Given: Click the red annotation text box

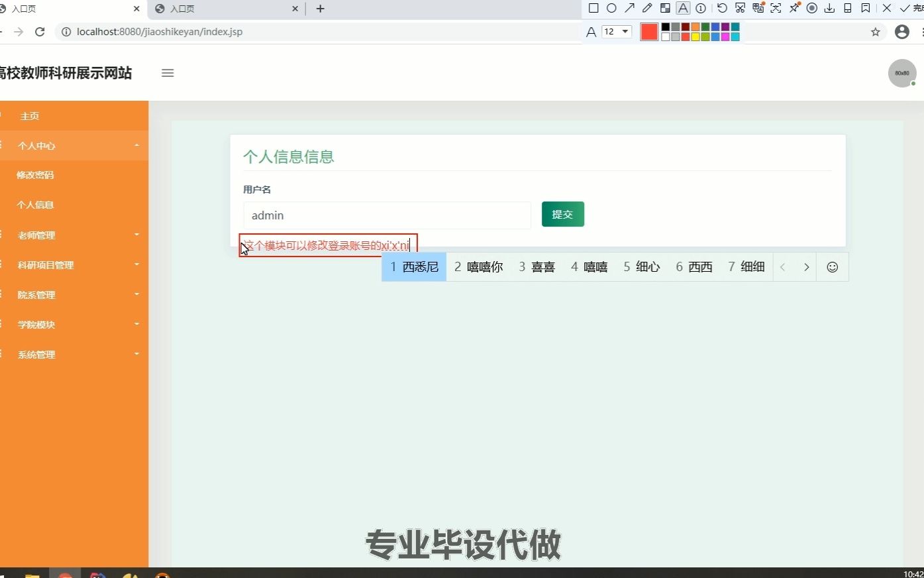Looking at the screenshot, I should 329,245.
